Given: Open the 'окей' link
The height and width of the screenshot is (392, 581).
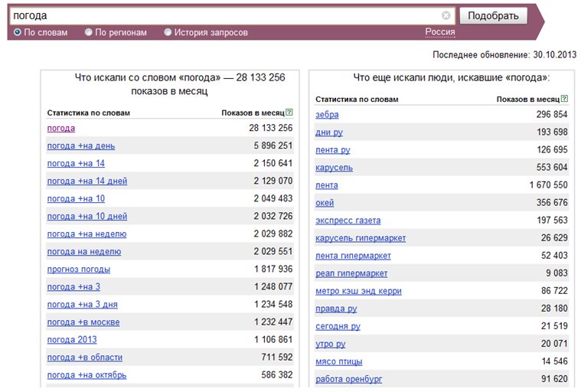Looking at the screenshot, I should pos(325,203).
